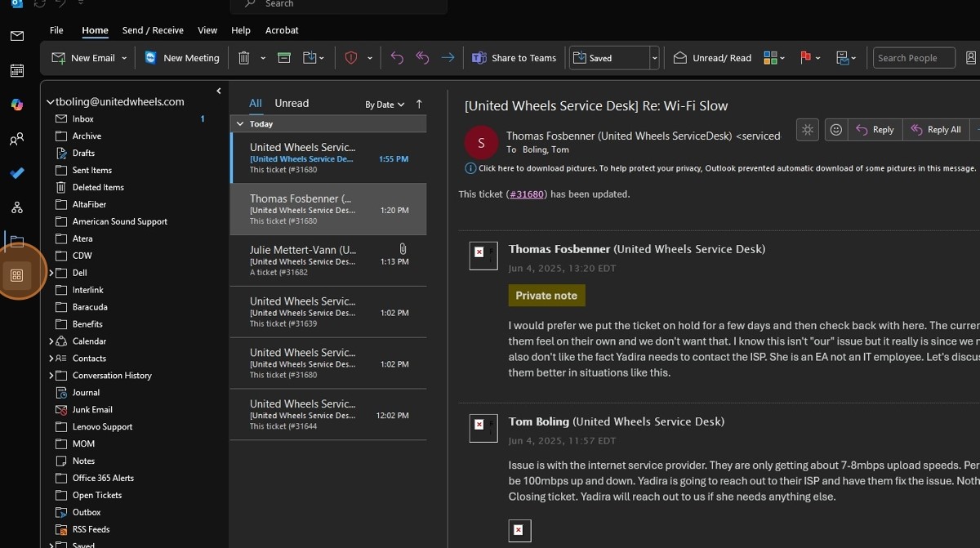Click the Rules icon in the ribbon
The height and width of the screenshot is (548, 980).
(843, 58)
